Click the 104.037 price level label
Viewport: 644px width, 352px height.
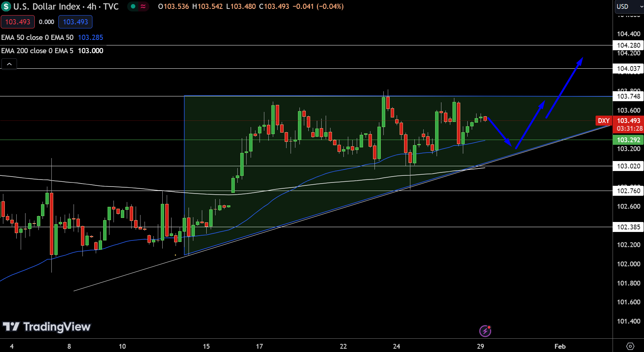pos(628,69)
